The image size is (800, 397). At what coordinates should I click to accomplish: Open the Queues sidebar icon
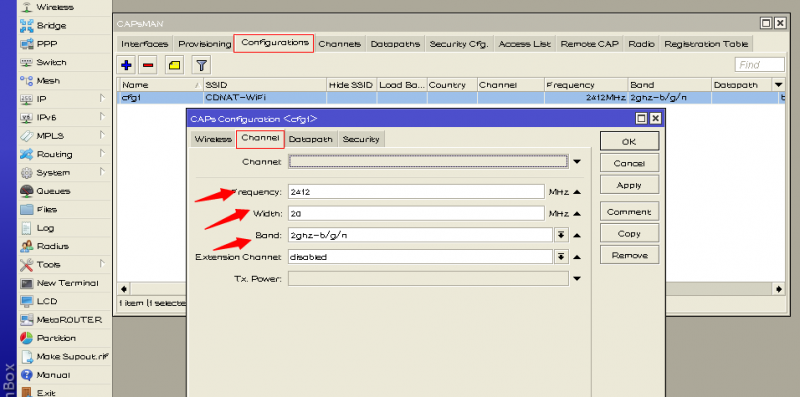click(x=27, y=191)
